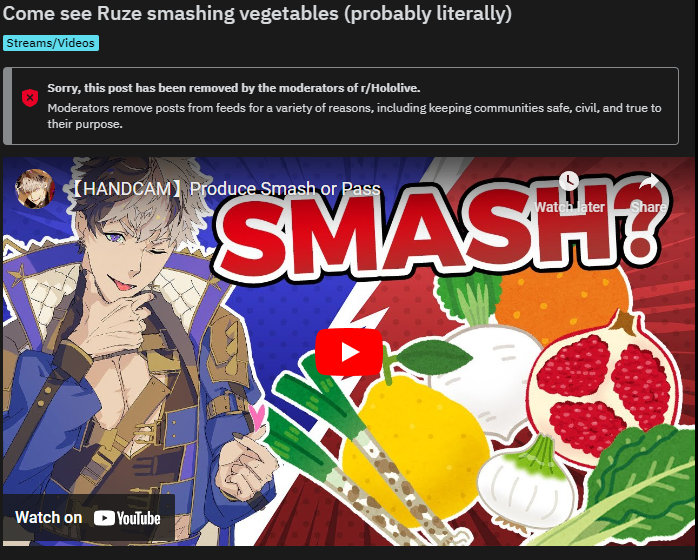Select the Streams/Videos flair tag
The width and height of the screenshot is (698, 560).
point(51,43)
